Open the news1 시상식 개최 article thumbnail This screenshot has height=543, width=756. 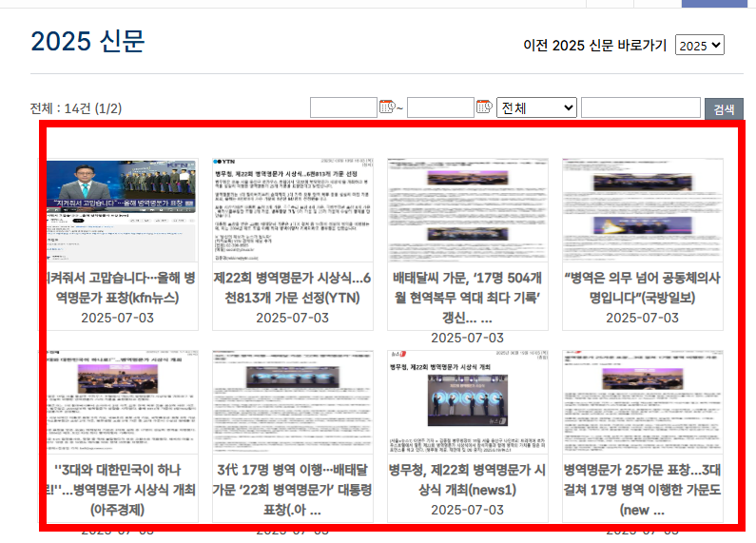coord(468,402)
